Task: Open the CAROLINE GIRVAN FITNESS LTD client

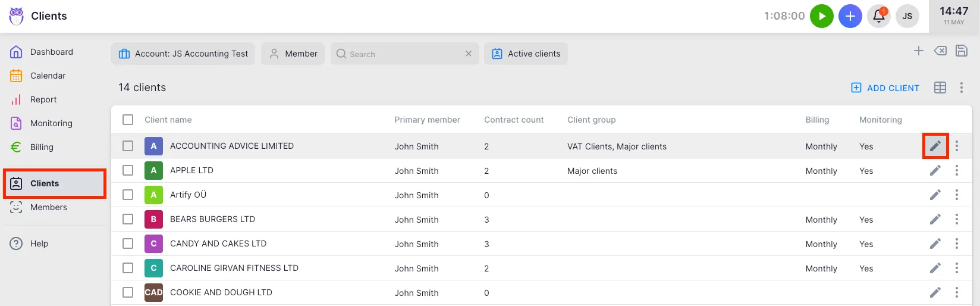Action: [x=234, y=268]
